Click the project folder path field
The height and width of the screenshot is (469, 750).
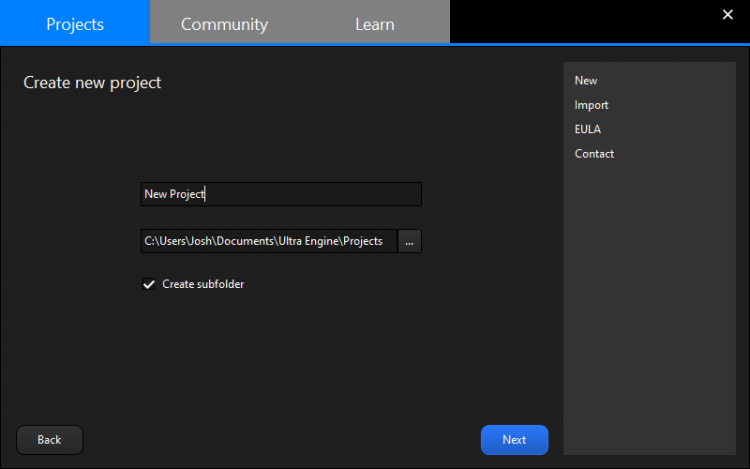pos(268,241)
